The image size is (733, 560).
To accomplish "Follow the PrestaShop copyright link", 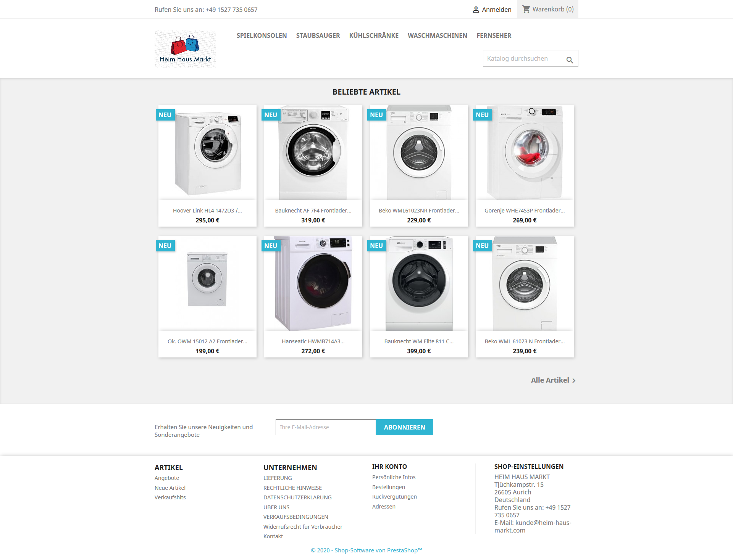I will point(366,550).
